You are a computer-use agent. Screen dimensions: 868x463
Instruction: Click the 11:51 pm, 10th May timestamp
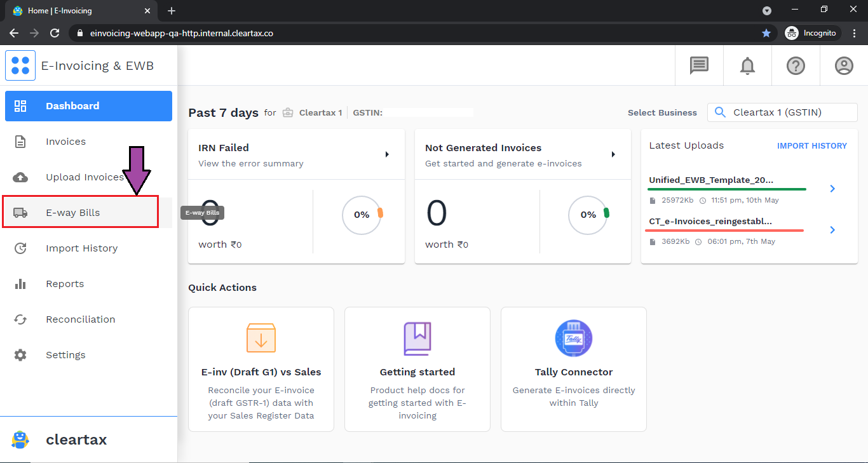tap(745, 200)
